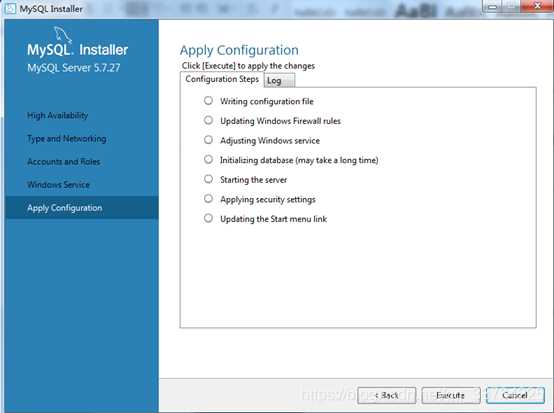The width and height of the screenshot is (554, 413).
Task: Select the Starting the server indicator
Action: click(208, 179)
